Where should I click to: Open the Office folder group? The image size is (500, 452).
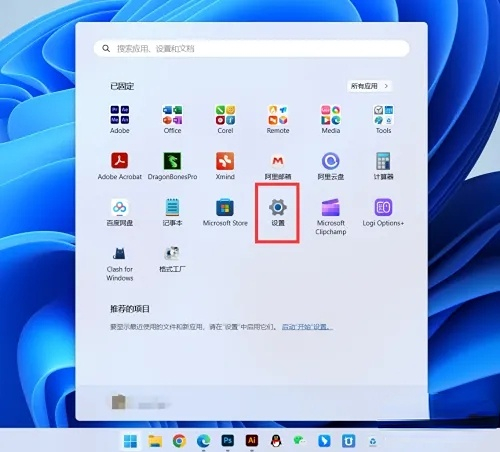[x=172, y=119]
